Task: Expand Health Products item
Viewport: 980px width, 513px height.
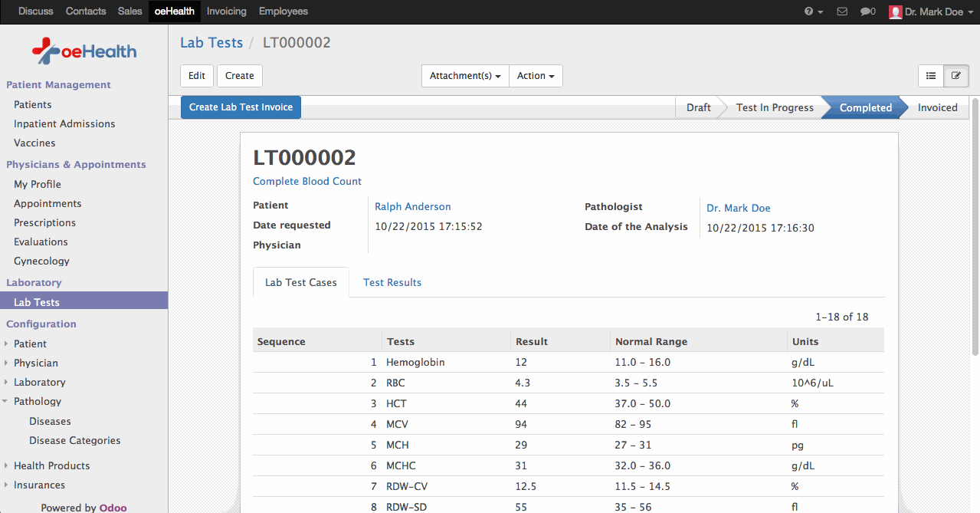Action: (x=51, y=465)
